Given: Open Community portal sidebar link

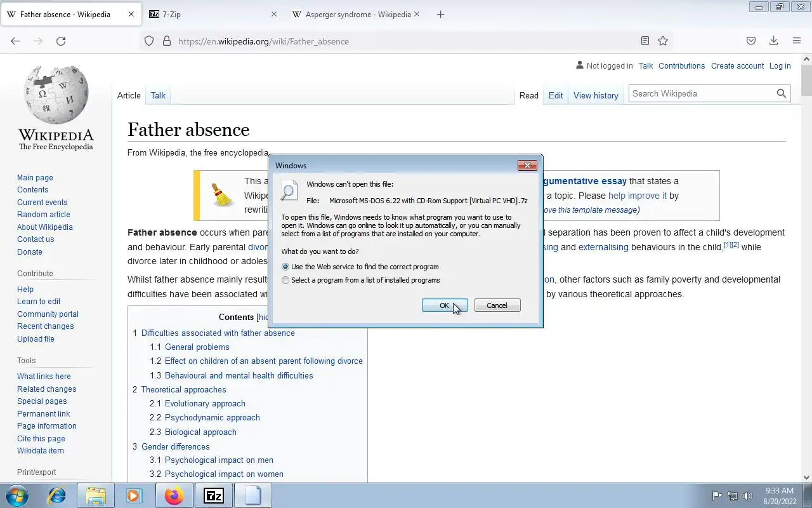Looking at the screenshot, I should 48,314.
